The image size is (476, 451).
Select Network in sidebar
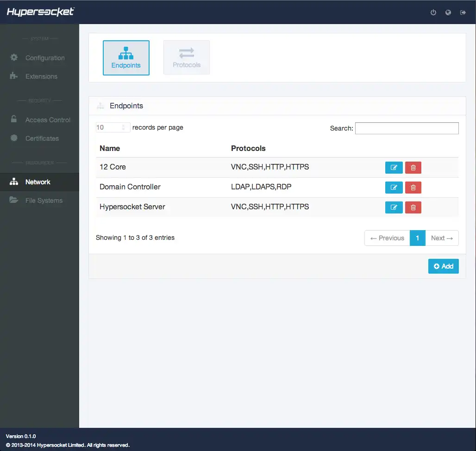point(39,182)
